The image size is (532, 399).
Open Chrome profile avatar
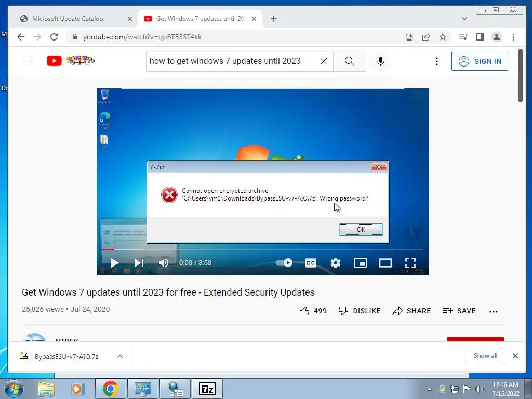pos(496,37)
